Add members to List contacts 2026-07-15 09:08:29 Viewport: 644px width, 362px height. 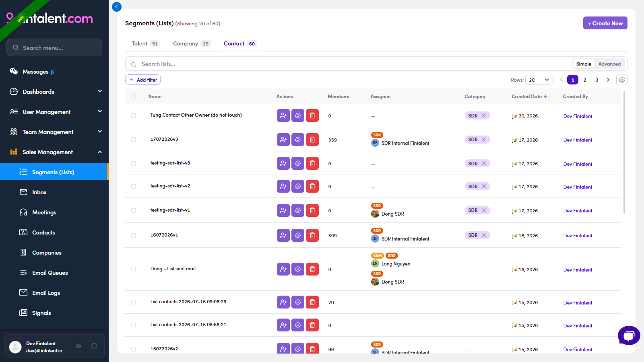[283, 302]
